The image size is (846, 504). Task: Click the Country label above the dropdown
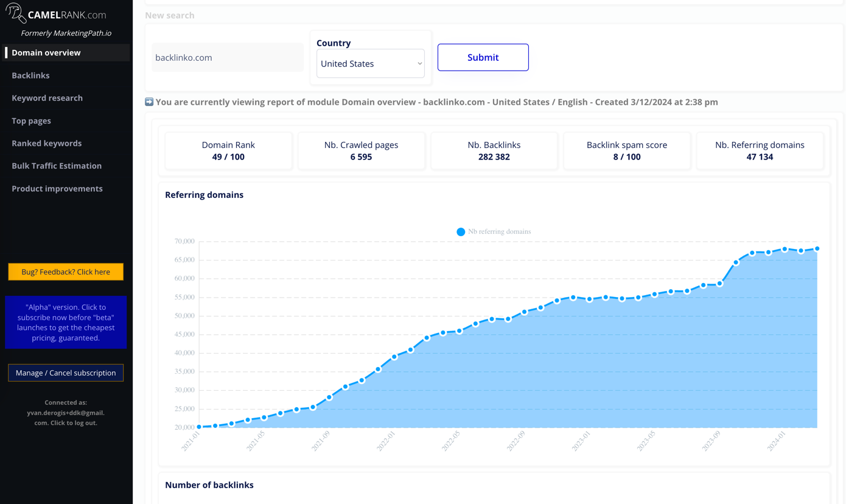[334, 43]
